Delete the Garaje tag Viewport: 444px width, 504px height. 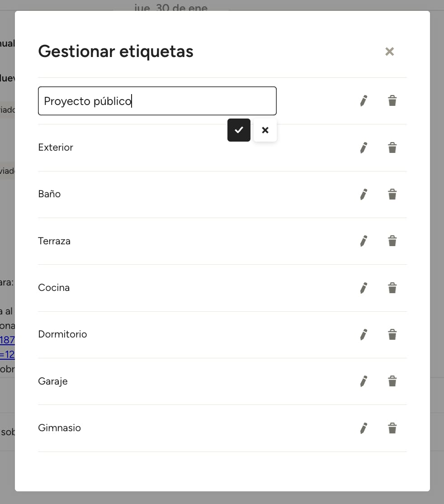click(x=392, y=381)
